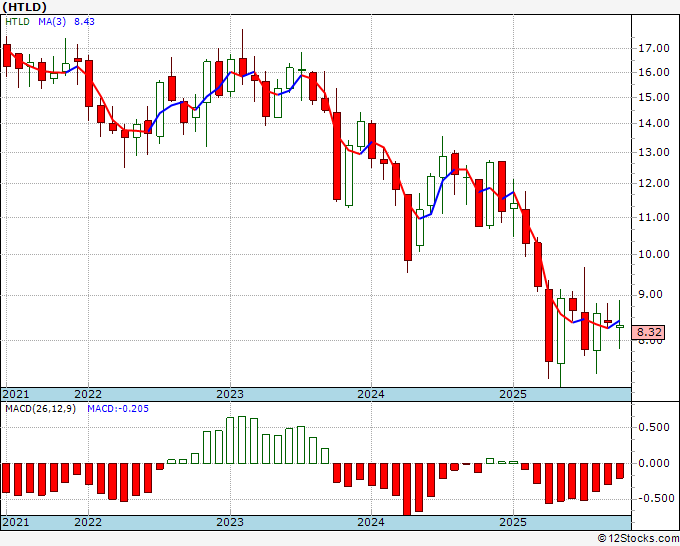
Task: Click the current price tag 8.32
Action: coord(648,333)
